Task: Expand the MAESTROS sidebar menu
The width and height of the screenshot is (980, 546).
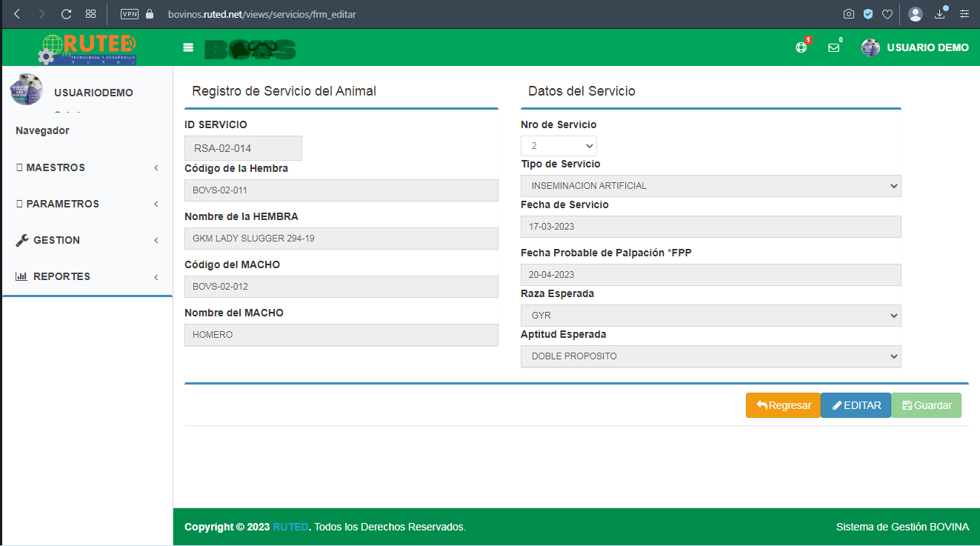Action: 87,167
